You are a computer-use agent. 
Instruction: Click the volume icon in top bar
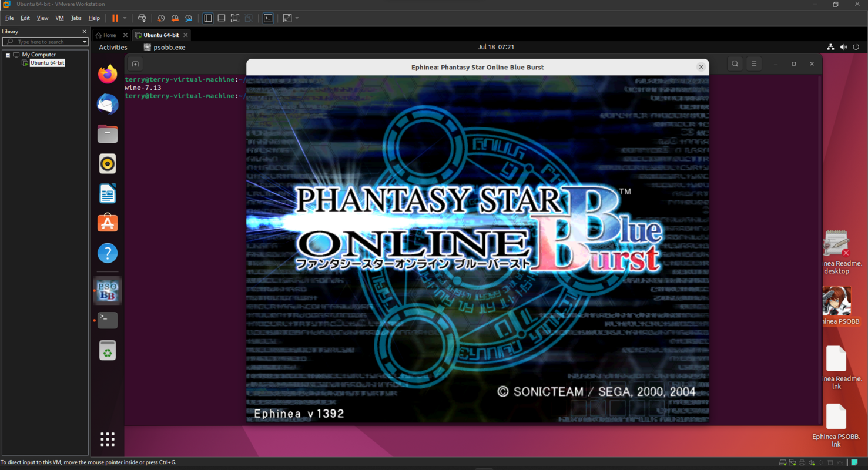[843, 47]
